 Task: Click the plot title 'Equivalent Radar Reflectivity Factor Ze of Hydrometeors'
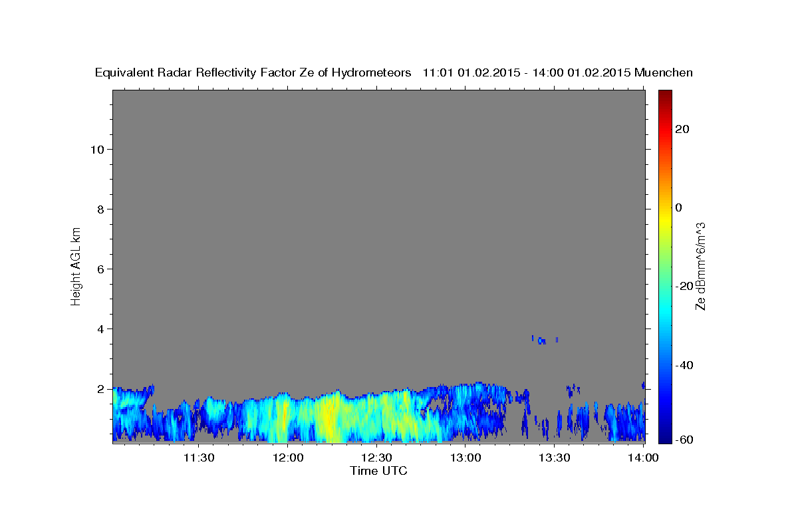[x=253, y=73]
